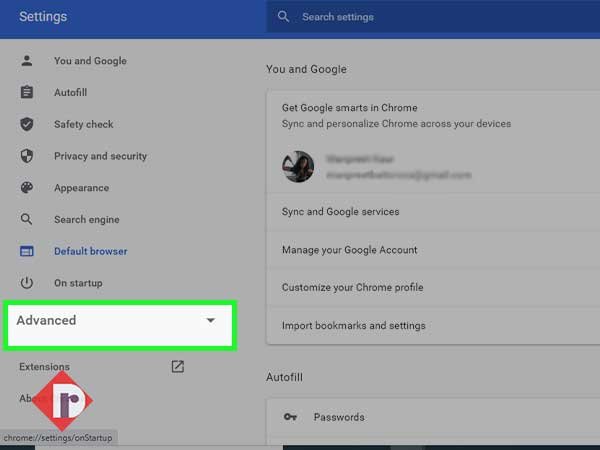Viewport: 600px width, 450px height.
Task: Open You and Google in sidebar
Action: click(x=90, y=61)
